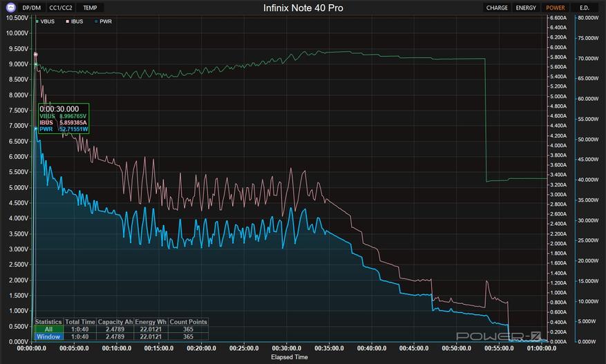Click the 00:15:00.0 time axis tick

(159, 348)
